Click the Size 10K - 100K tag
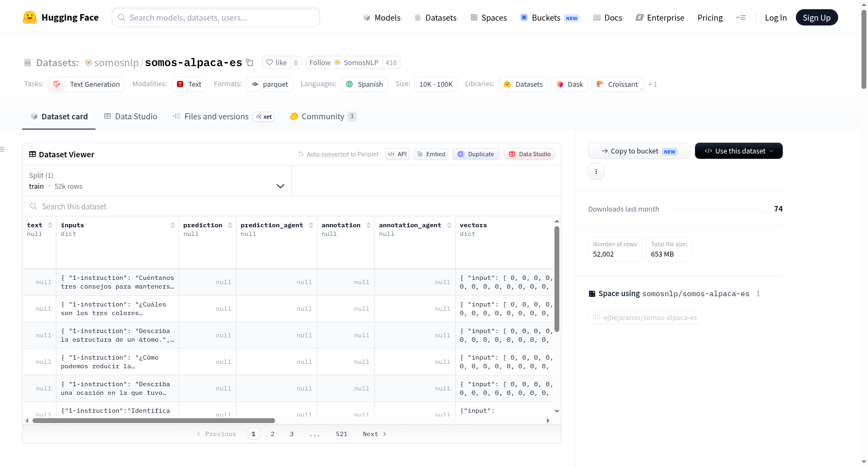 (x=436, y=84)
